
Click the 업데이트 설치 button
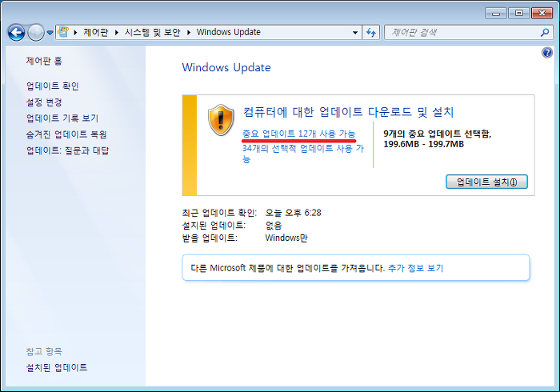[486, 182]
